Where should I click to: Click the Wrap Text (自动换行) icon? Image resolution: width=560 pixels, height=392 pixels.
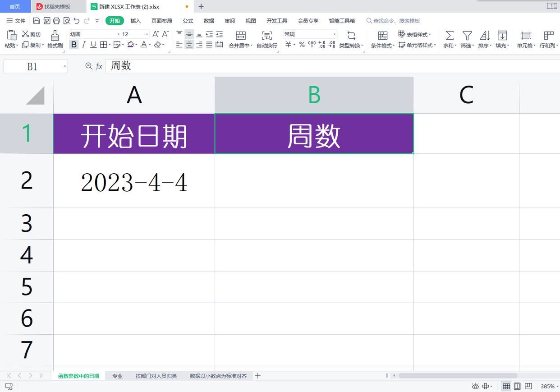(x=267, y=36)
